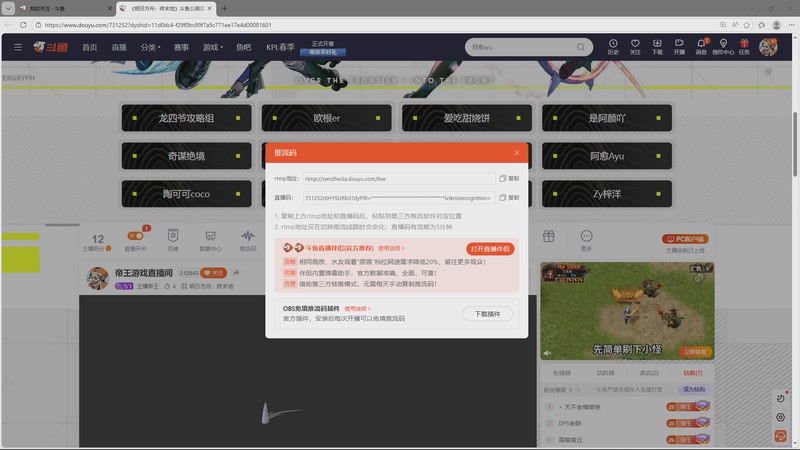Click 下载插件 button
Viewport: 800px width, 450px height.
[487, 314]
